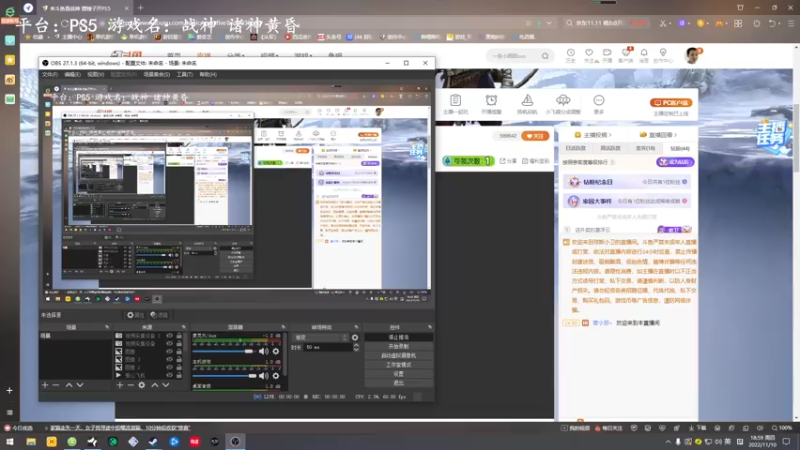Pop out the 控件 panel dock button

(430, 327)
